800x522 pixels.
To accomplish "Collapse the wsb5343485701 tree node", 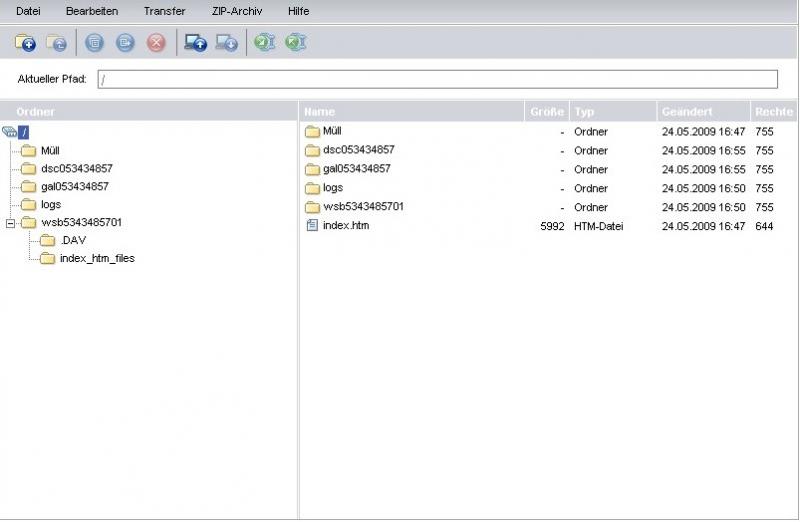I will (x=10, y=222).
